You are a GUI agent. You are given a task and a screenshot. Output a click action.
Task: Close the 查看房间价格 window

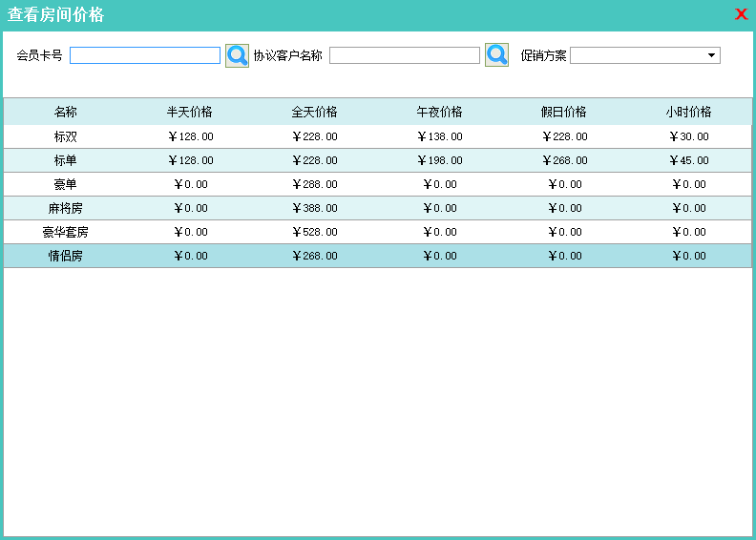coord(741,14)
